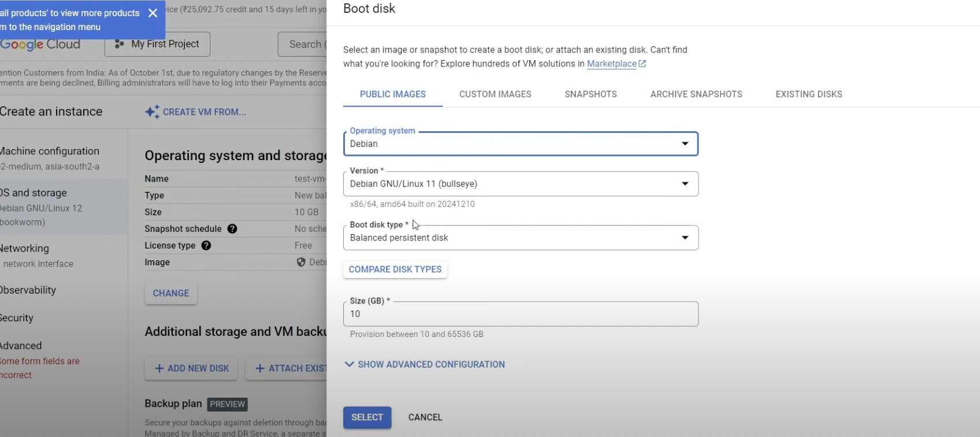Viewport: 980px width, 437px height.
Task: Open the Boot disk type dropdown
Action: coord(520,238)
